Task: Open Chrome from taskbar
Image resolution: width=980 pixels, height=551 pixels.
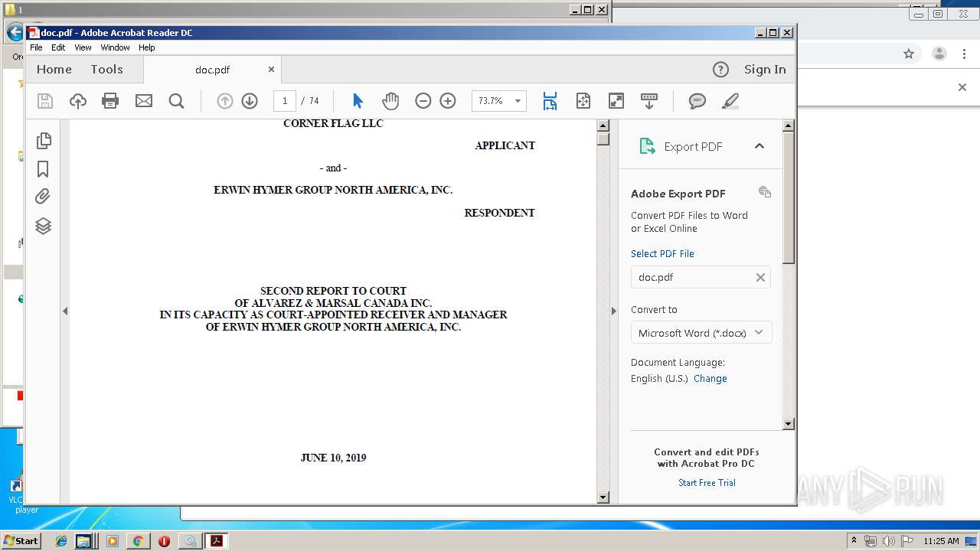Action: coord(138,541)
